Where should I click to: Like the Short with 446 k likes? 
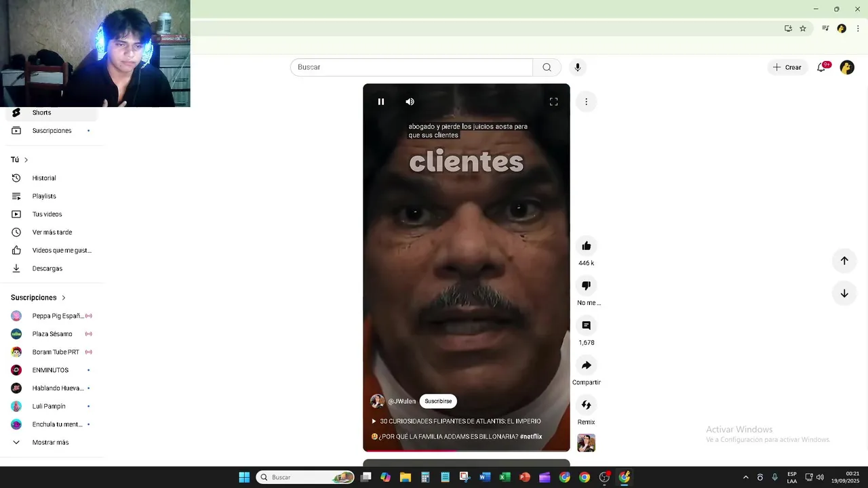click(x=587, y=246)
